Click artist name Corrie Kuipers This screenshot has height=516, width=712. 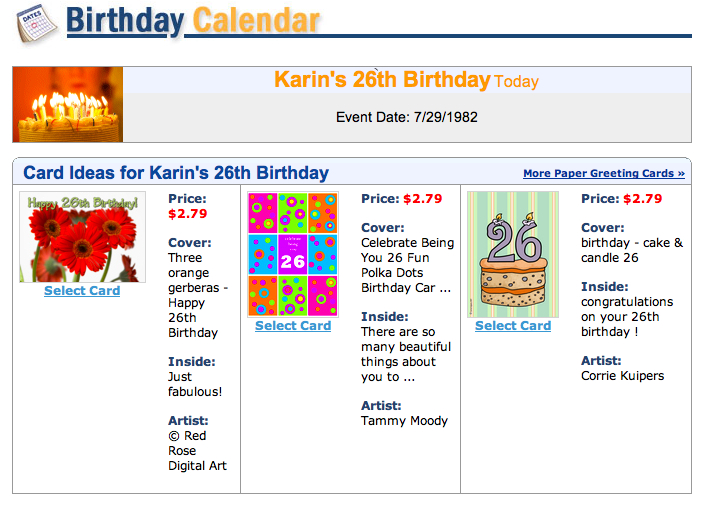[623, 376]
